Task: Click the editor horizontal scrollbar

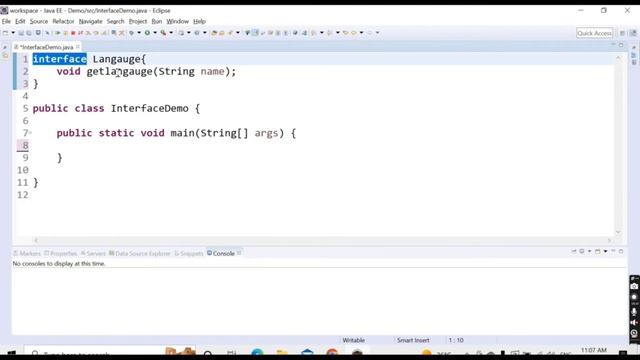Action: click(322, 240)
